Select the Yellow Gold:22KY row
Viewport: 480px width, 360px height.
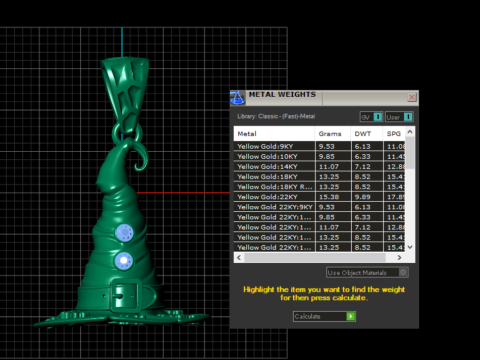pyautogui.click(x=319, y=197)
